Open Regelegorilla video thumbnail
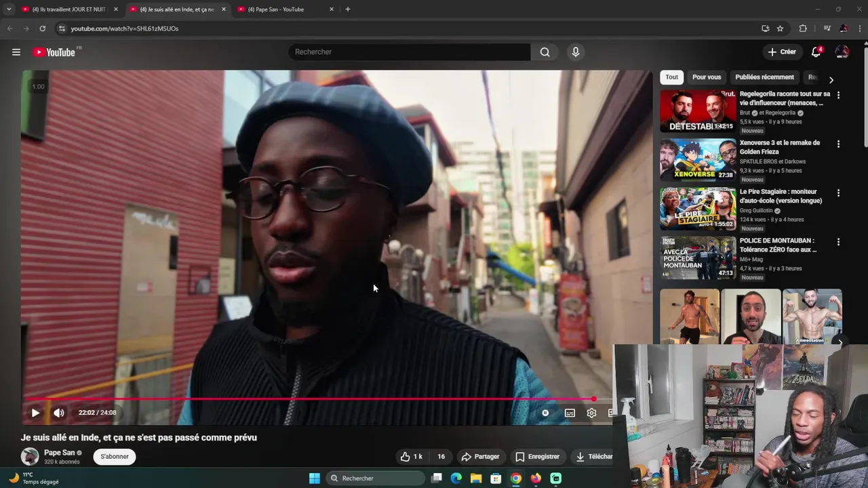 coord(698,111)
